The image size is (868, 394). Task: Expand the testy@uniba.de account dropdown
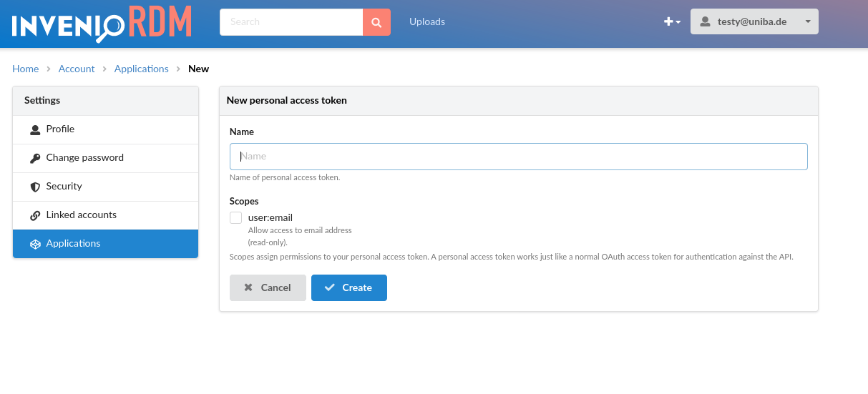tap(754, 21)
